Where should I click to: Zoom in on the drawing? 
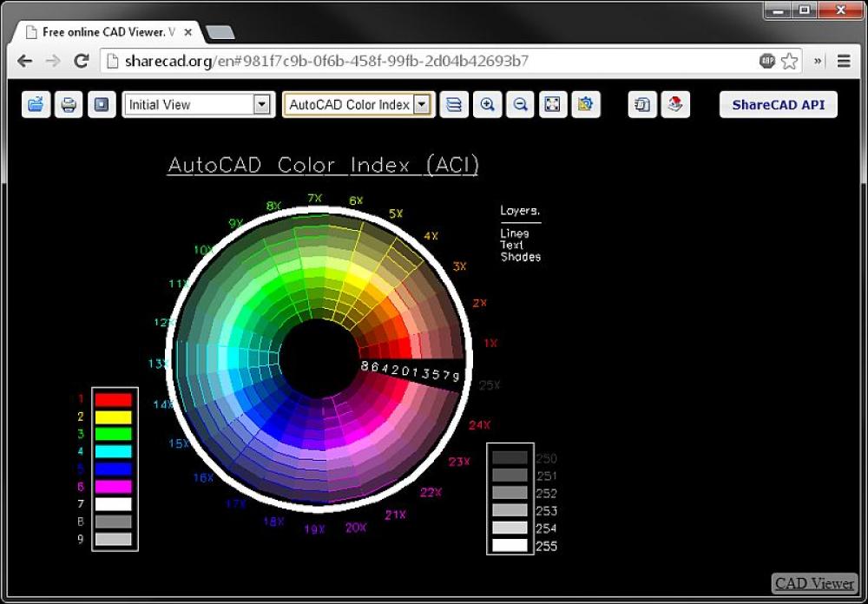coord(487,104)
